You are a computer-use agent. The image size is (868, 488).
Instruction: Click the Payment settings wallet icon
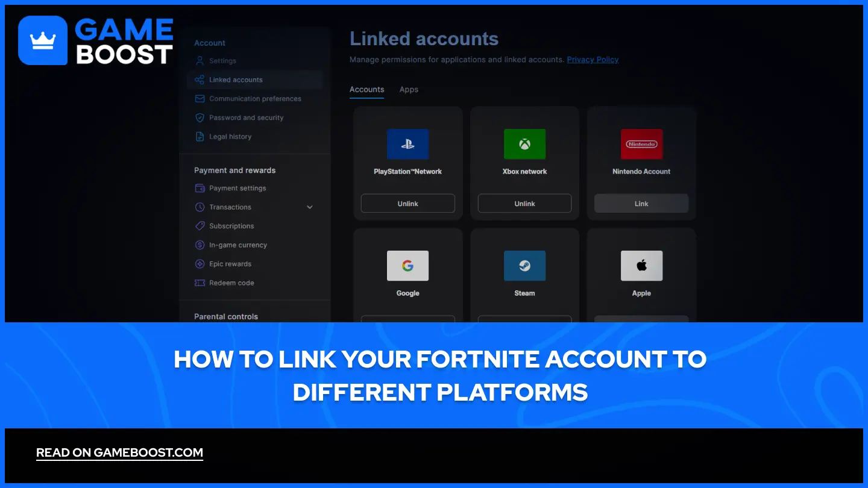[200, 188]
